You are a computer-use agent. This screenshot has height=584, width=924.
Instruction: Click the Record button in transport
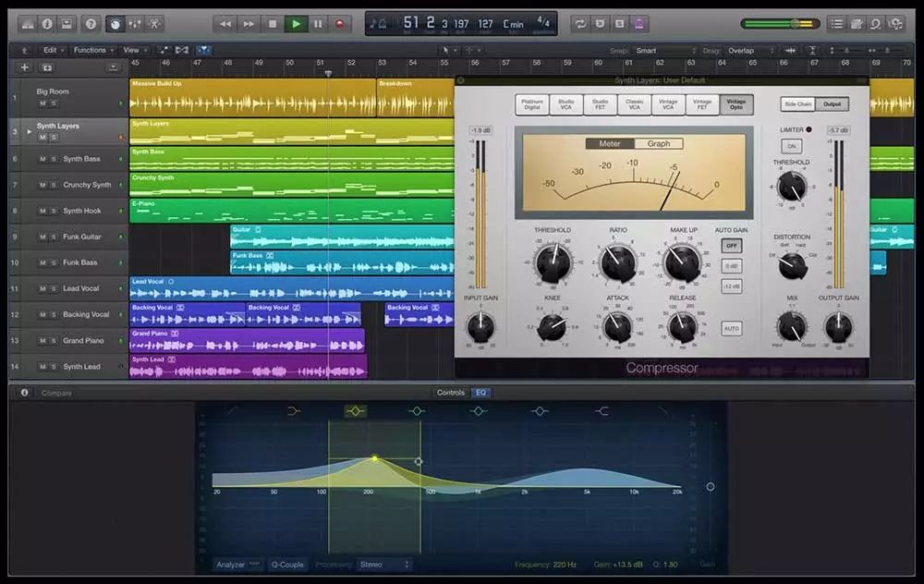(339, 23)
